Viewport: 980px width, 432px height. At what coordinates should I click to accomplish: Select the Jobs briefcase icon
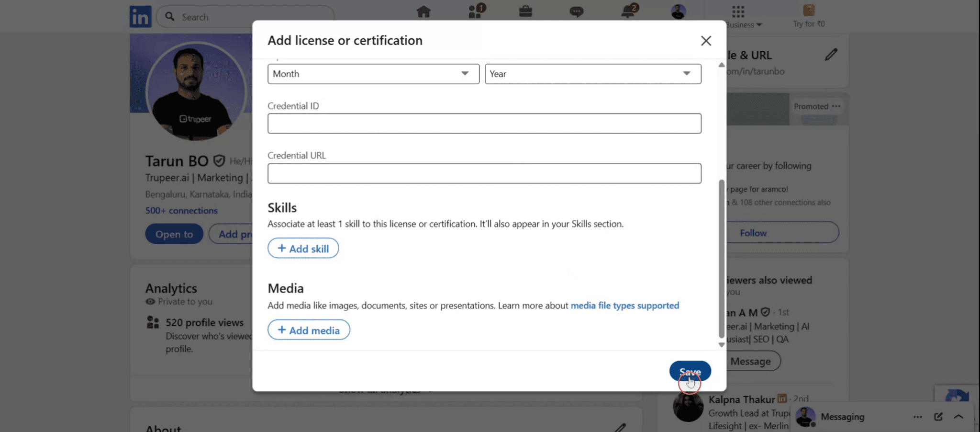525,12
